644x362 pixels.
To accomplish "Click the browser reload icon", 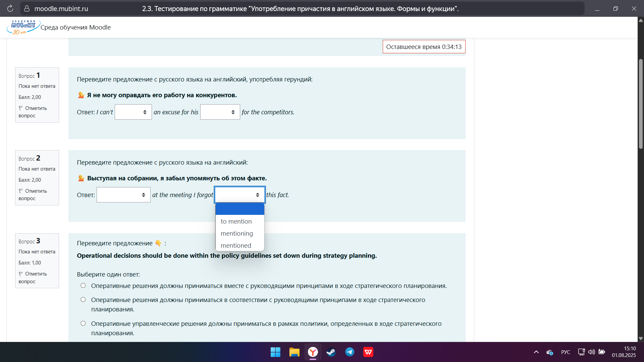I will click(x=10, y=9).
